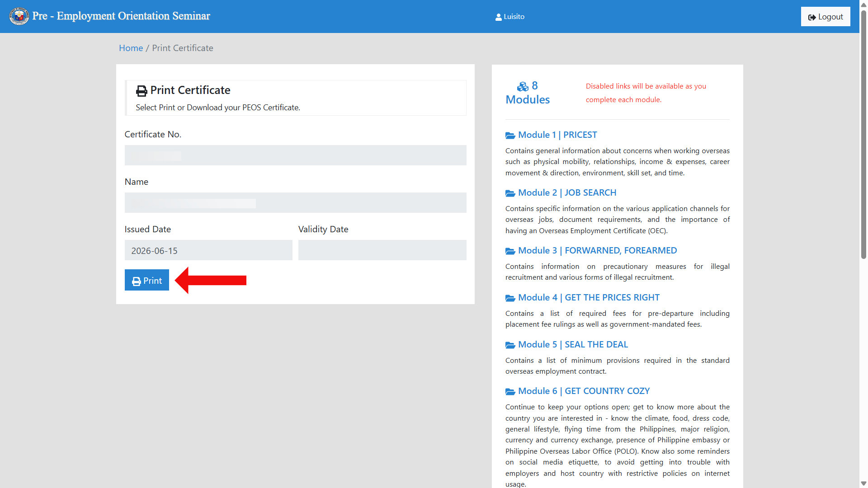The width and height of the screenshot is (868, 488).
Task: Print the certificate with the Print button
Action: (146, 280)
